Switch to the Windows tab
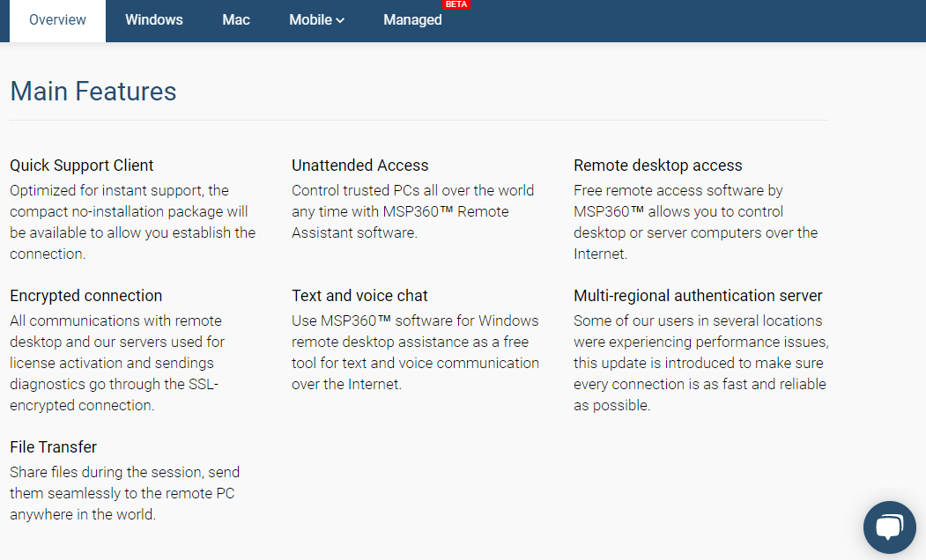Viewport: 926px width, 560px height. click(x=153, y=19)
